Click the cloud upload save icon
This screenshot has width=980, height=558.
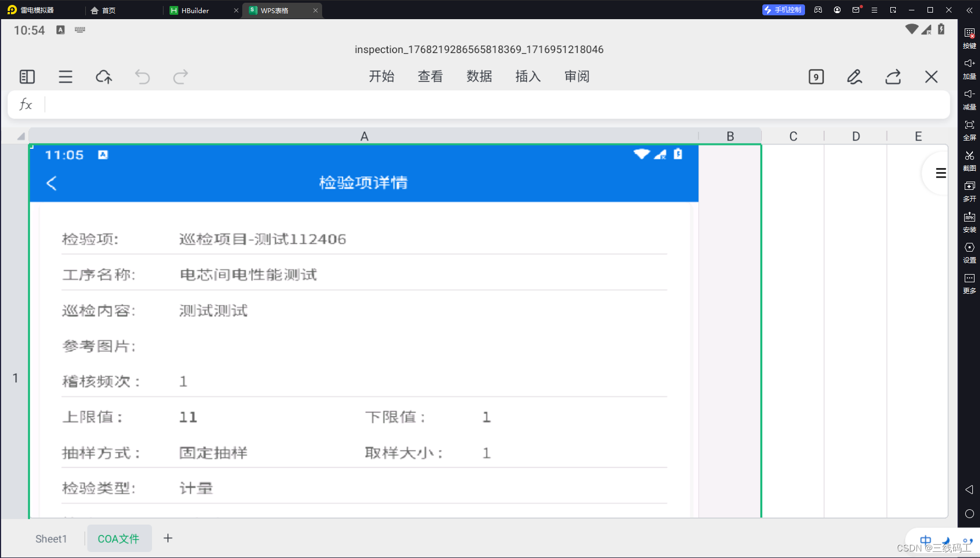104,77
